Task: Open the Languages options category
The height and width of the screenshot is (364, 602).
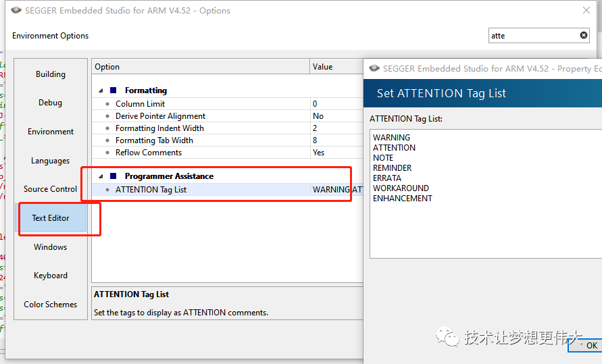Action: [x=50, y=160]
